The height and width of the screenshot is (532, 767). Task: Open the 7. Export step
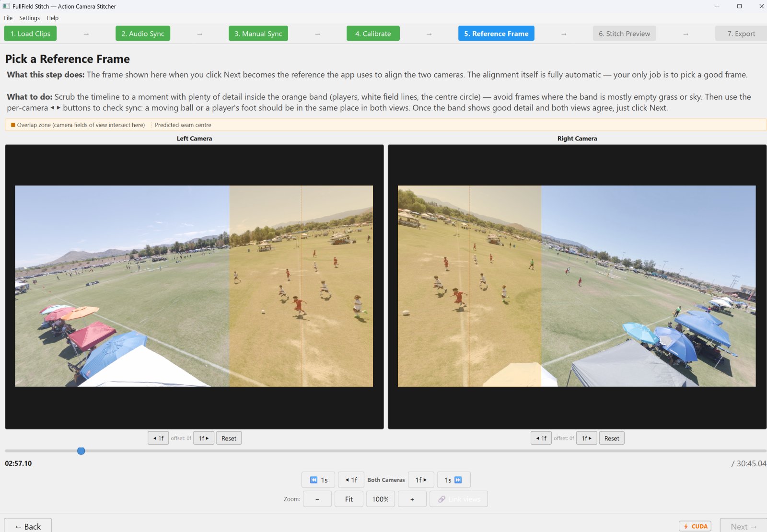741,34
